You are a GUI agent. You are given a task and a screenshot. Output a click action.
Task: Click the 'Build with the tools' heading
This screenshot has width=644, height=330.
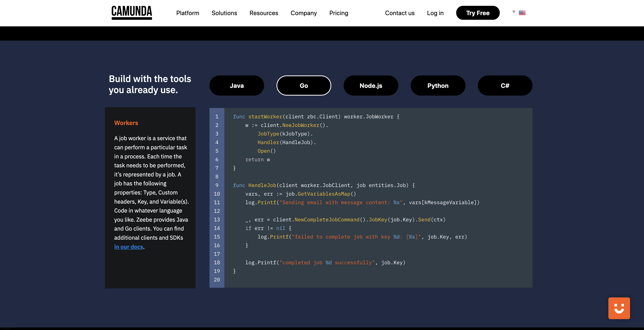(150, 84)
